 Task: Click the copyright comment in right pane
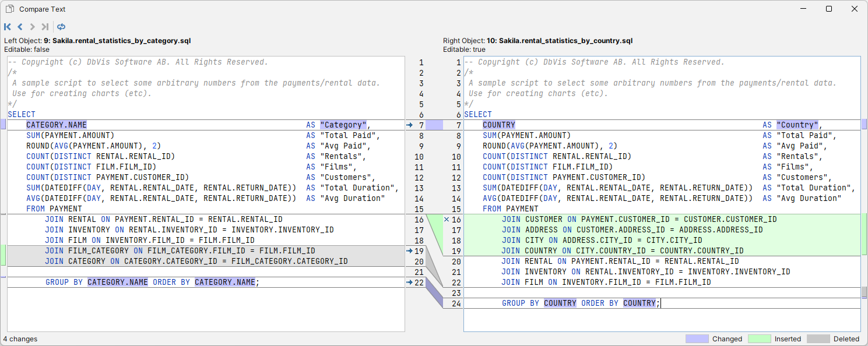click(x=594, y=62)
